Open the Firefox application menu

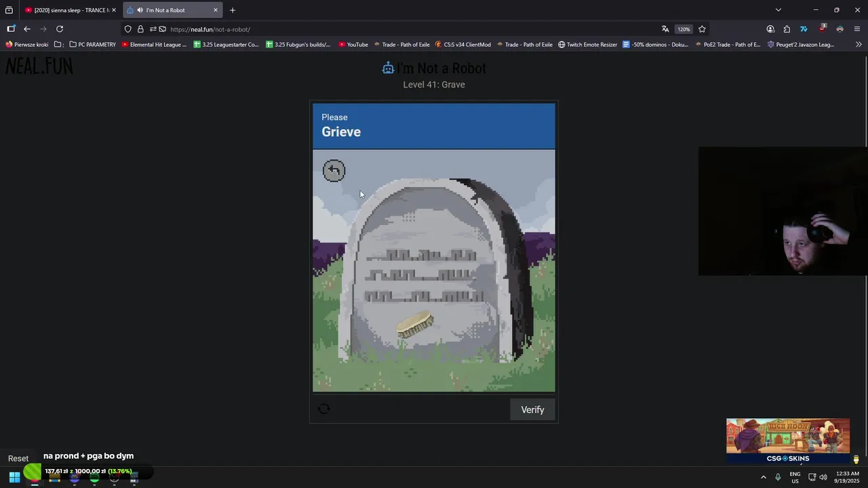point(857,29)
